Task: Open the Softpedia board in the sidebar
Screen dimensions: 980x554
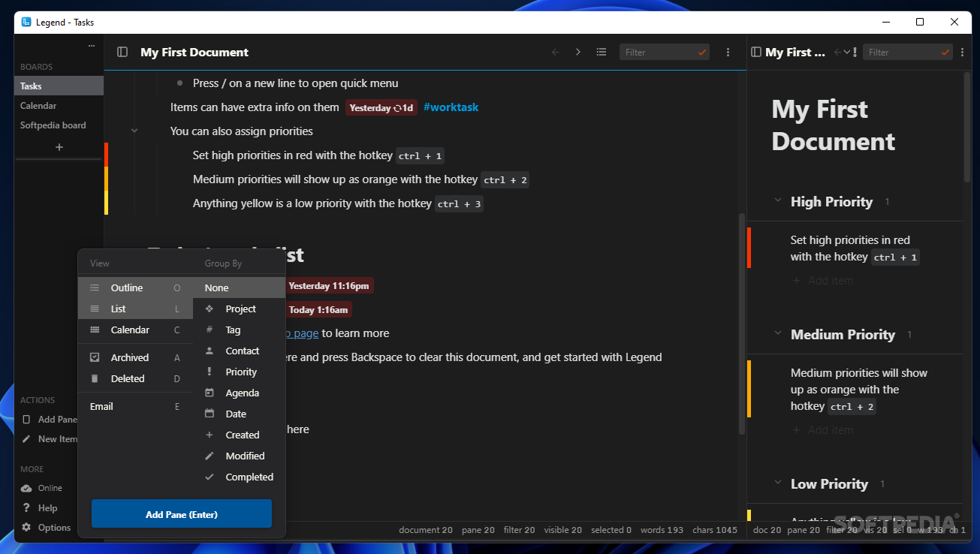Action: [x=59, y=125]
